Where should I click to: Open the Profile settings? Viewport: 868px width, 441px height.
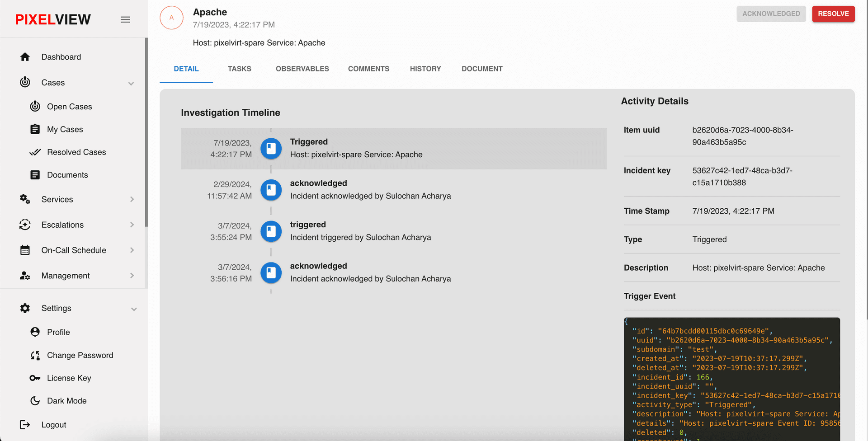58,332
